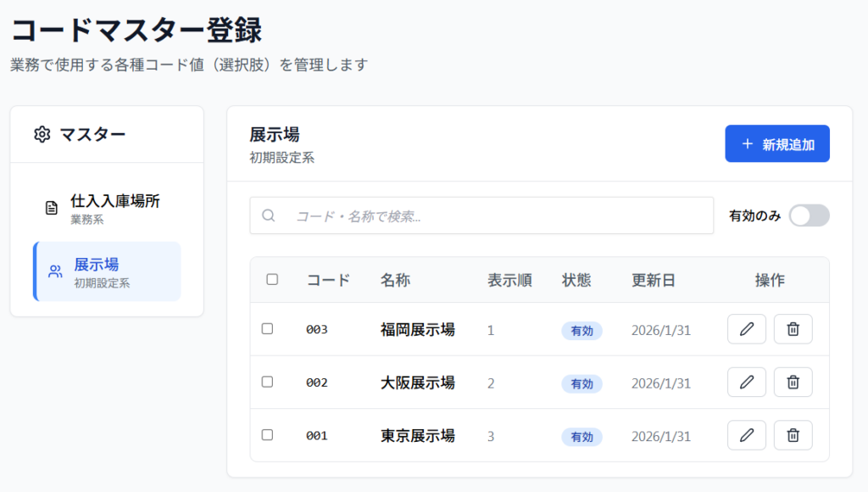Enable the 有効のみ toggle switch
The width and height of the screenshot is (868, 492).
coord(809,215)
